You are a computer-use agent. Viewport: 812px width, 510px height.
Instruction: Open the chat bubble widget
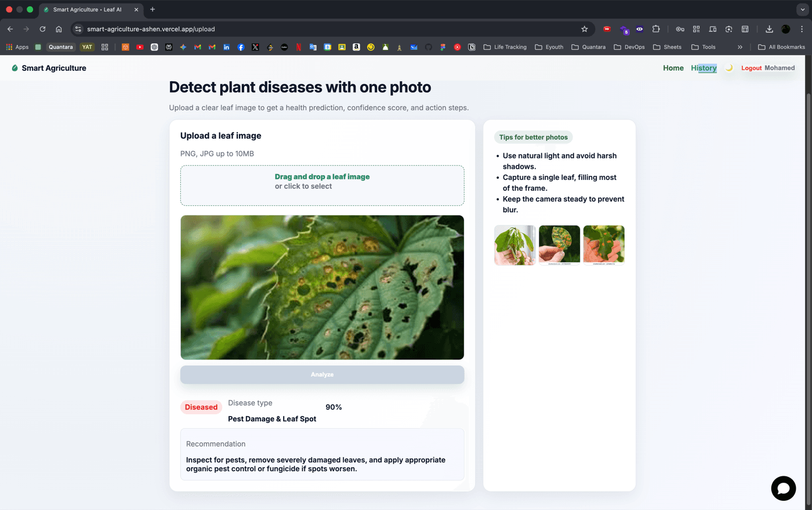pos(783,488)
